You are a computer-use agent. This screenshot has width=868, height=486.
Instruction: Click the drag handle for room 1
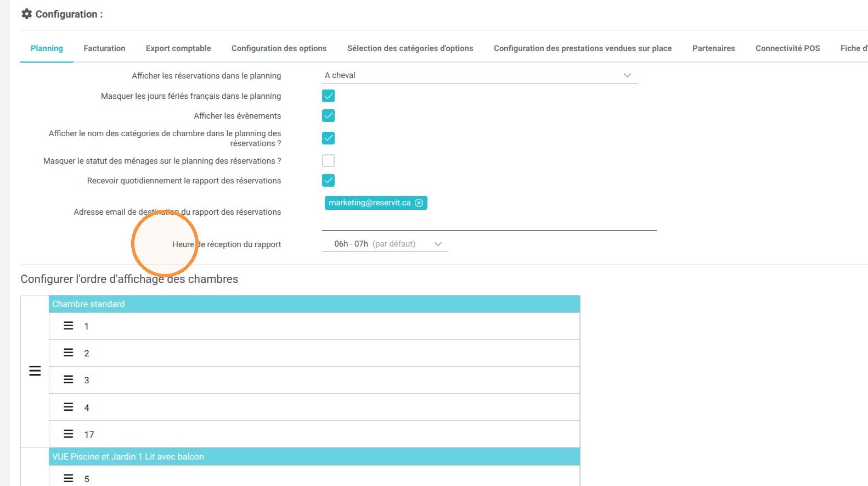[69, 326]
